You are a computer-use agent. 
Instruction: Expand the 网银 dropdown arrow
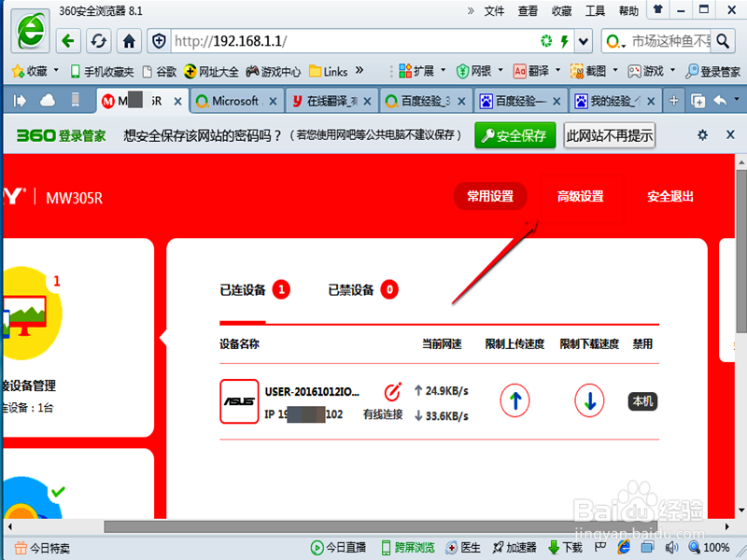pyautogui.click(x=500, y=71)
